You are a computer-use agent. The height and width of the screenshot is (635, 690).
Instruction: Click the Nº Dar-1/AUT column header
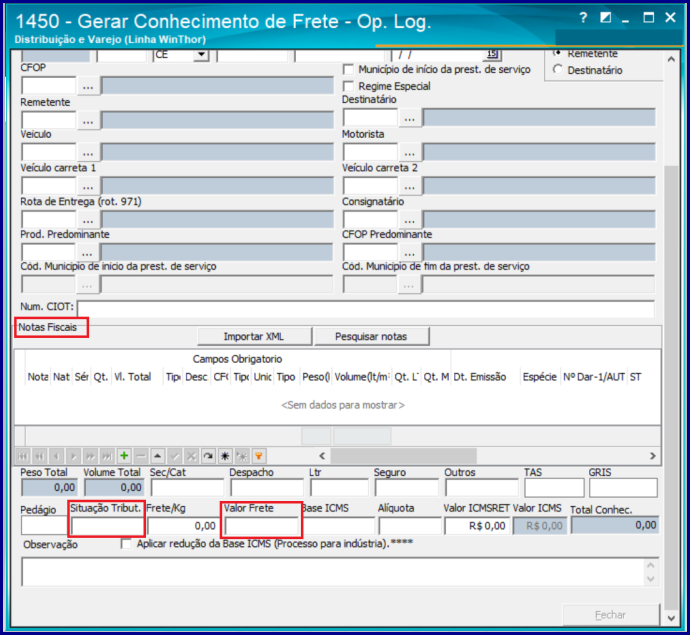click(x=594, y=377)
